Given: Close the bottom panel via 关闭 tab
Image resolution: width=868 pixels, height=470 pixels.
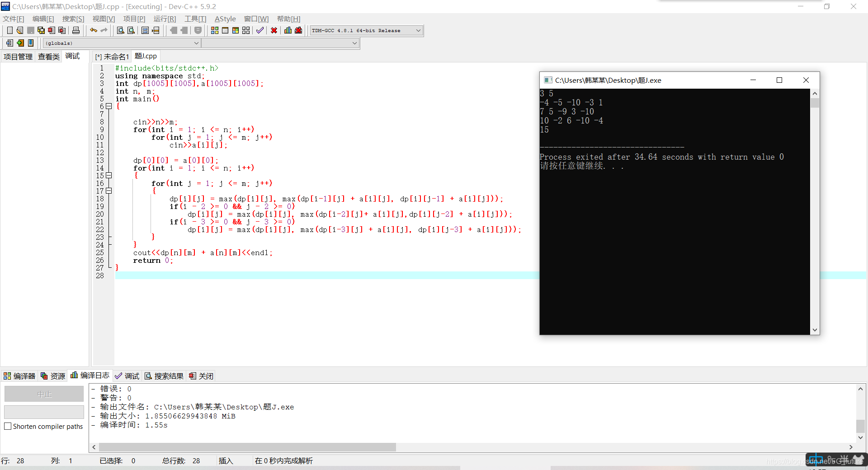Looking at the screenshot, I should [201, 376].
